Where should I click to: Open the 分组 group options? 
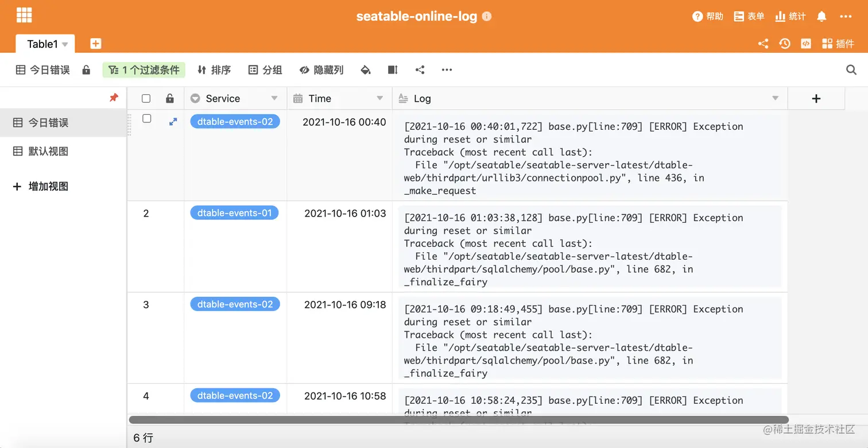[265, 70]
